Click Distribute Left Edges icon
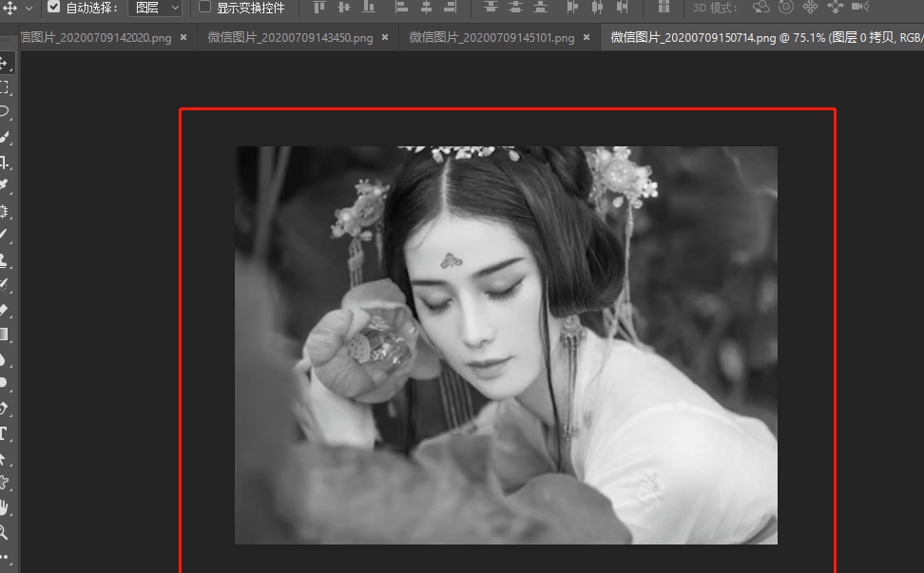Screen dimensions: 924x573 (x=572, y=7)
